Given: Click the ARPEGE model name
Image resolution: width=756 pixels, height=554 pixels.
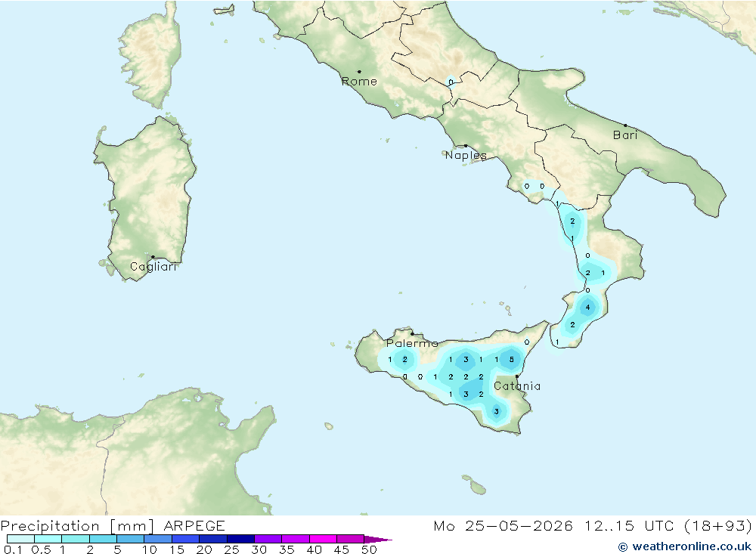Looking at the screenshot, I should [x=194, y=526].
